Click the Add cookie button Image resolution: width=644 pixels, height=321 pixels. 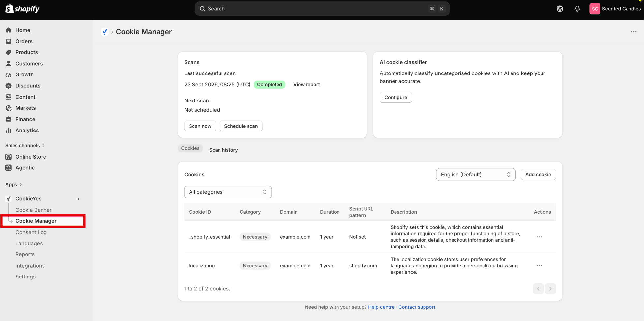point(538,175)
